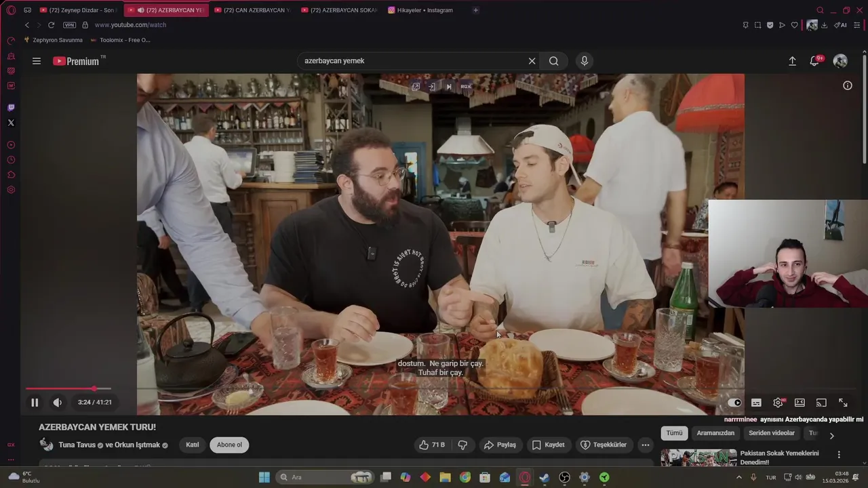Select the Seriden videolar chip

coord(772,433)
